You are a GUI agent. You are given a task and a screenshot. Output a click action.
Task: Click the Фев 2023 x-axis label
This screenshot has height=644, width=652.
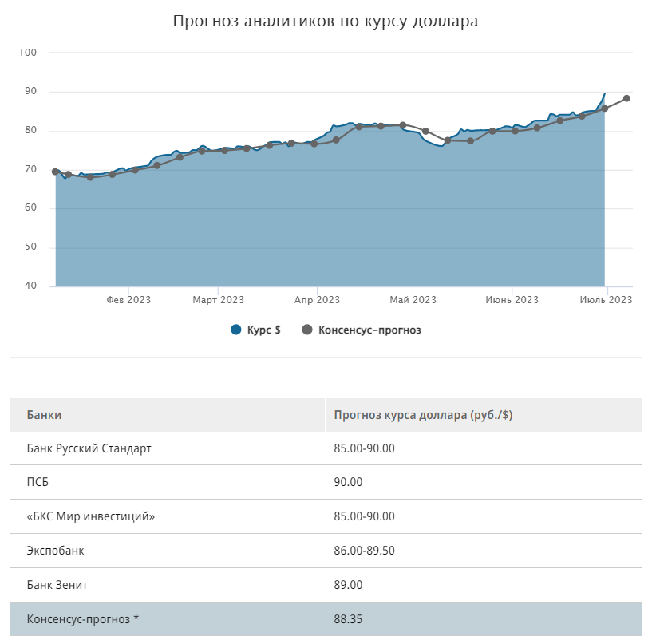(128, 300)
